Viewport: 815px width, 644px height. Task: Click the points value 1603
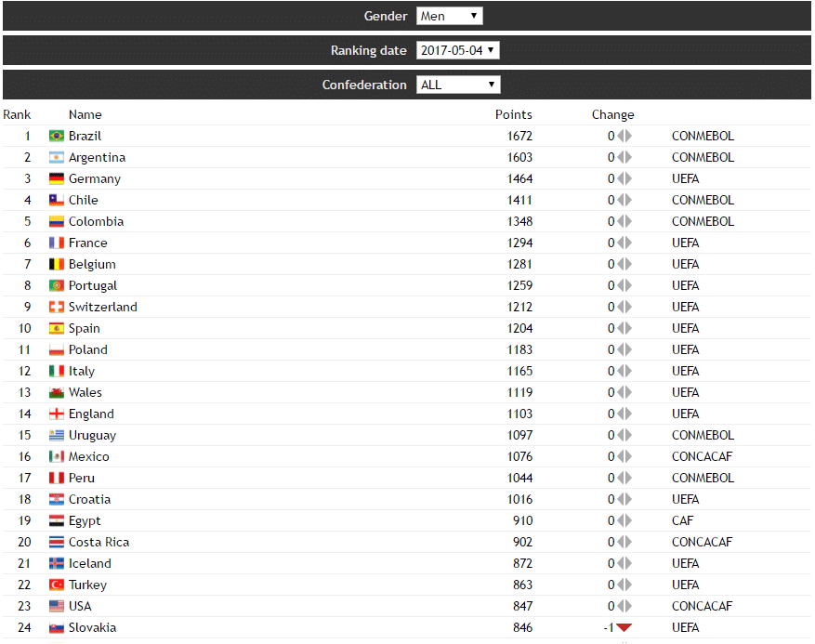pos(519,157)
